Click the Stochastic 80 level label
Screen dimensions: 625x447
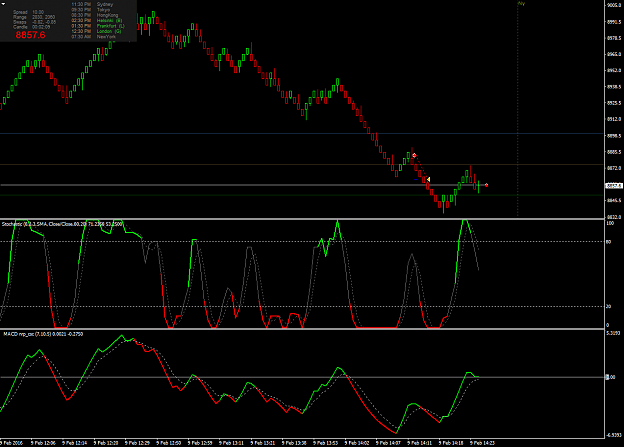609,242
